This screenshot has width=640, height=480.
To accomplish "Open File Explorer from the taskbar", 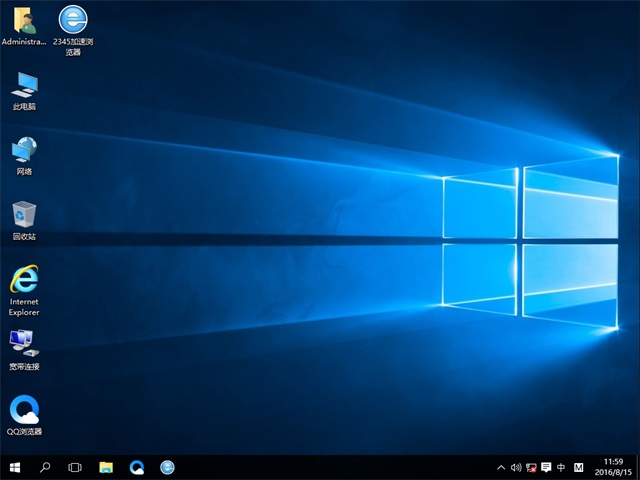I will 106,467.
